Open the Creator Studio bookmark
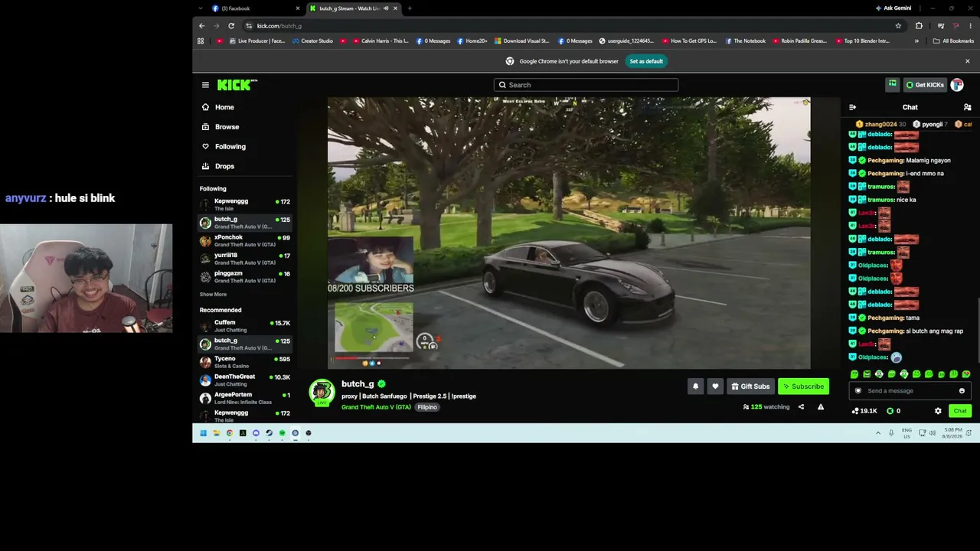 [313, 41]
